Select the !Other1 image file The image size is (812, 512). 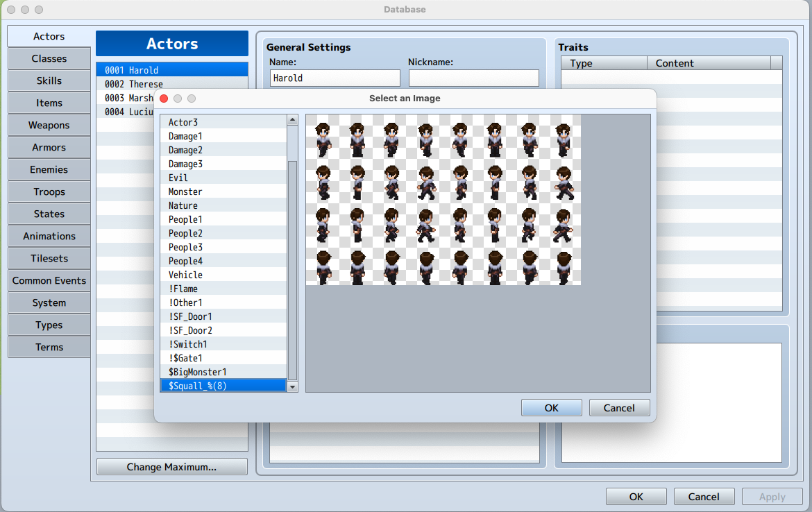point(223,303)
